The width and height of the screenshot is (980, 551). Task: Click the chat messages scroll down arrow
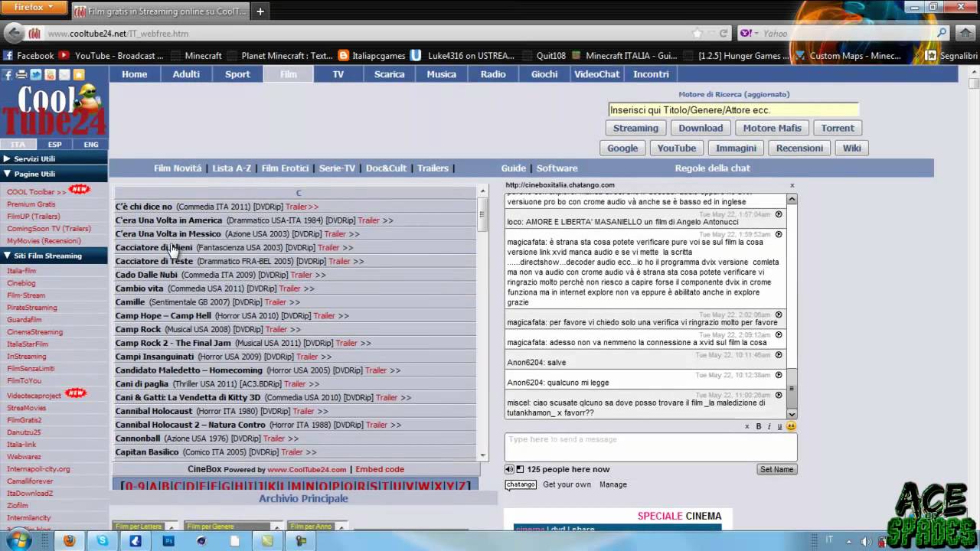coord(792,414)
